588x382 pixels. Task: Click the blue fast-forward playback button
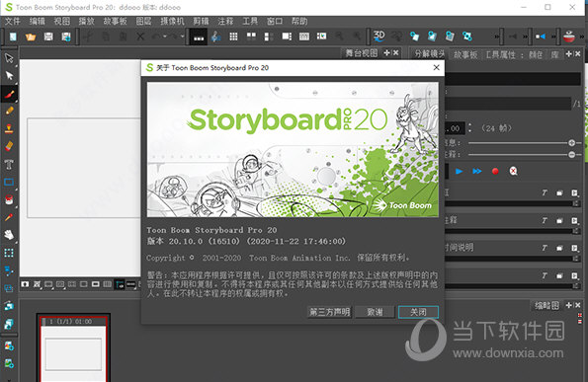click(477, 171)
